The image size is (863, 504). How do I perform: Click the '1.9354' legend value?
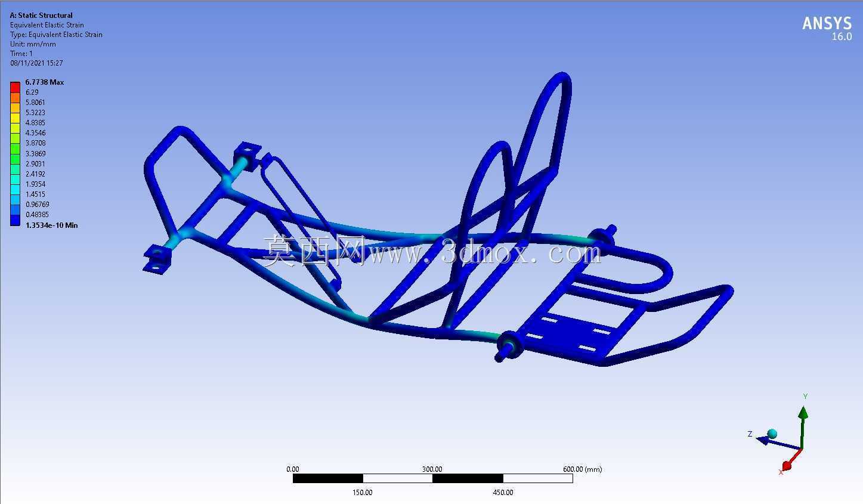(x=35, y=184)
